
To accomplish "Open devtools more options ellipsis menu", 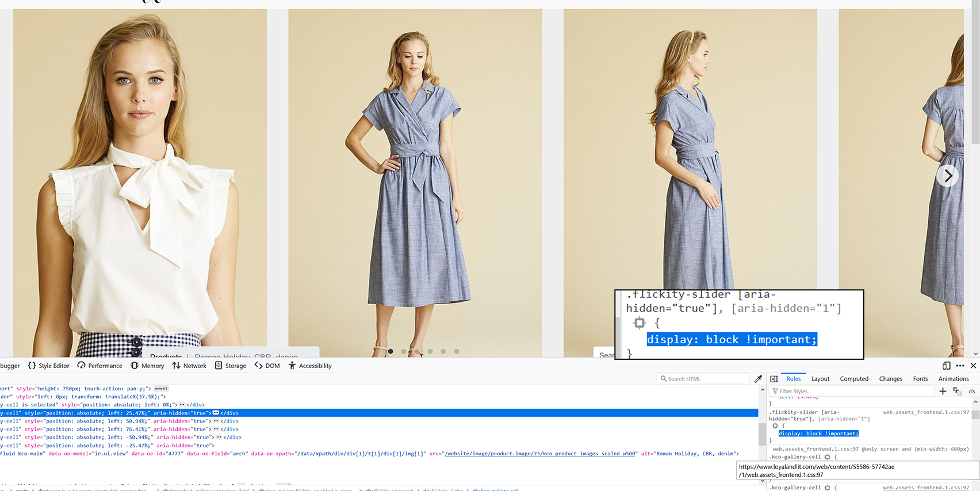I will (x=960, y=366).
